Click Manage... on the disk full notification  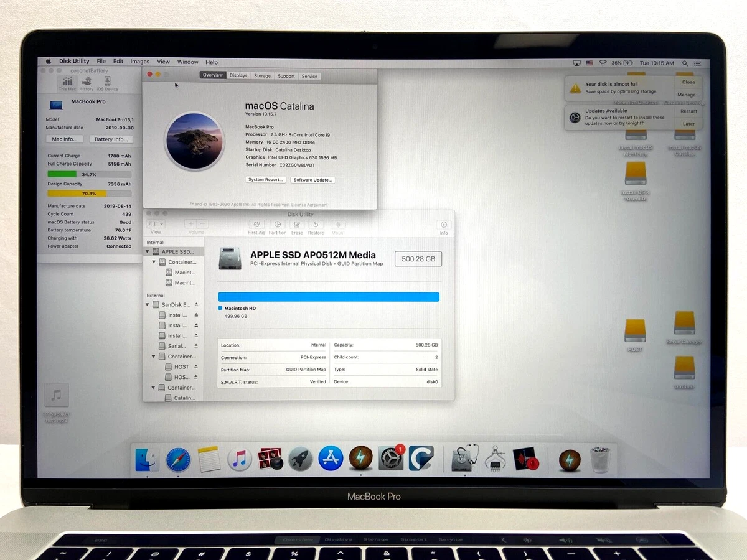tap(688, 95)
